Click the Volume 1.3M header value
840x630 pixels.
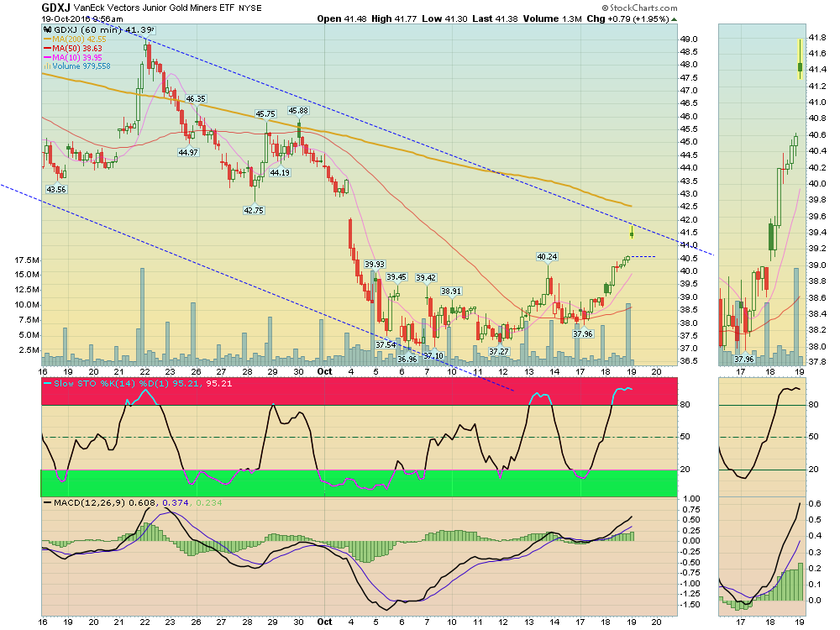553,18
